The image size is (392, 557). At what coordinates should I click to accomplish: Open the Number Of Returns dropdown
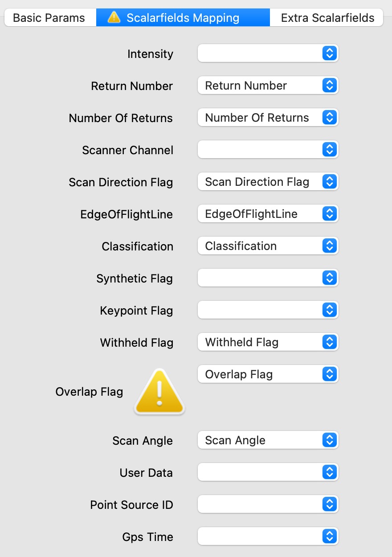(x=268, y=118)
